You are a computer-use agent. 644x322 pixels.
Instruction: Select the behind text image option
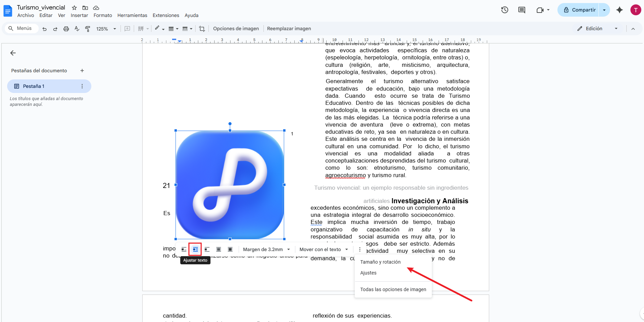[x=219, y=249]
